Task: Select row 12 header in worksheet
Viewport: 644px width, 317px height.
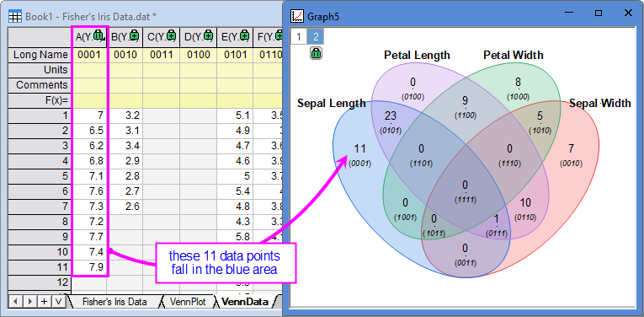Action: click(x=40, y=282)
